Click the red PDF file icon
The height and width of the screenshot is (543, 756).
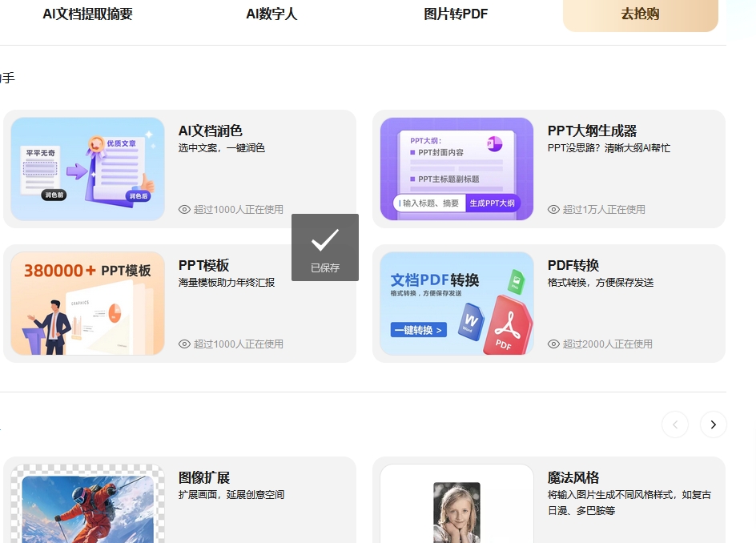pyautogui.click(x=509, y=327)
